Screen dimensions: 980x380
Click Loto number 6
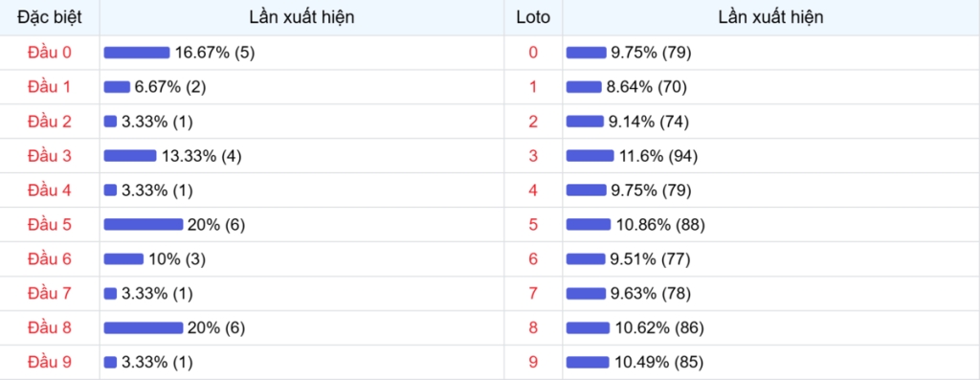pyautogui.click(x=533, y=258)
